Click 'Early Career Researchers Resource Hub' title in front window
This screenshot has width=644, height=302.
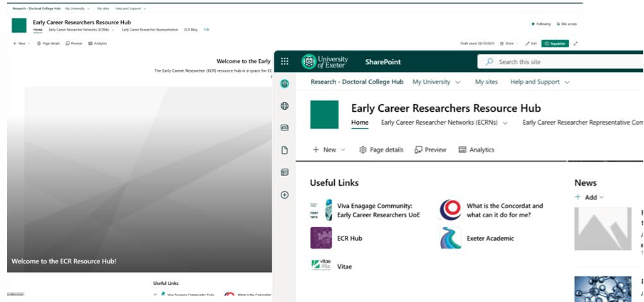446,108
